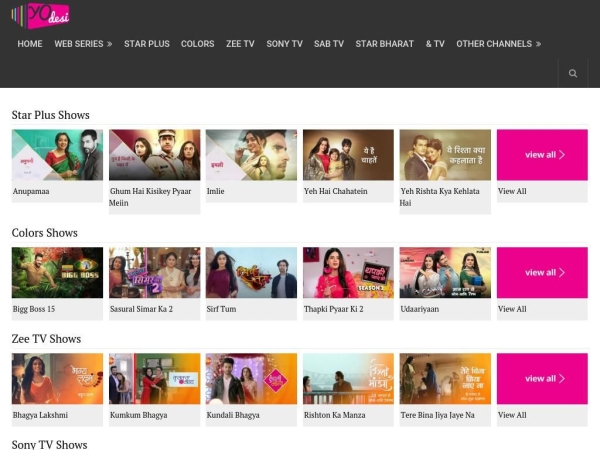Click the Colors pink view all button
600x450 pixels.
pyautogui.click(x=542, y=272)
